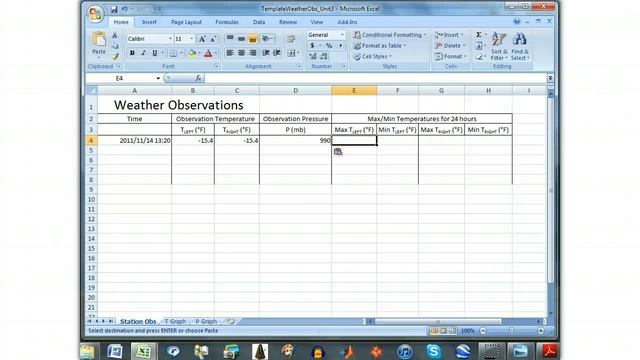The image size is (640, 360).
Task: Click the Increase Indent icon
Action: click(277, 53)
